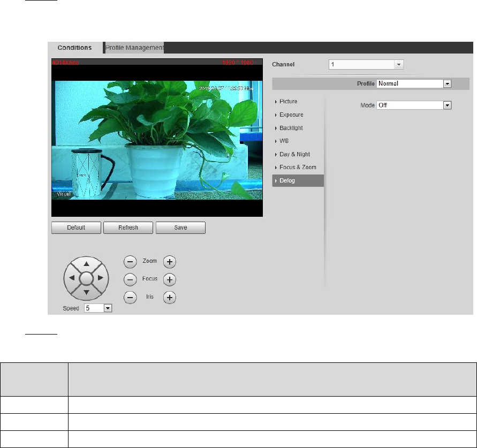Click the Default button
The width and height of the screenshot is (477, 448).
point(76,227)
